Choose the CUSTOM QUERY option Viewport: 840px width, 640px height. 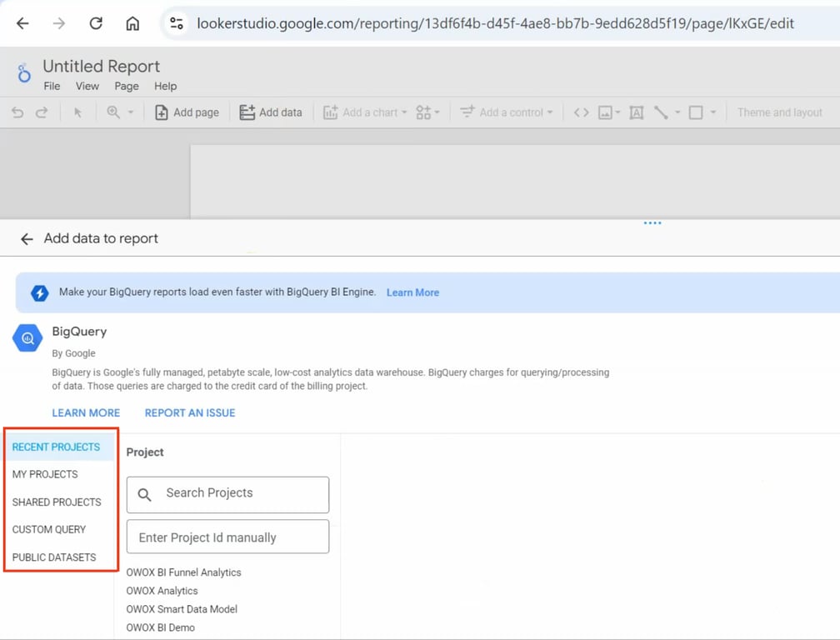coord(48,530)
